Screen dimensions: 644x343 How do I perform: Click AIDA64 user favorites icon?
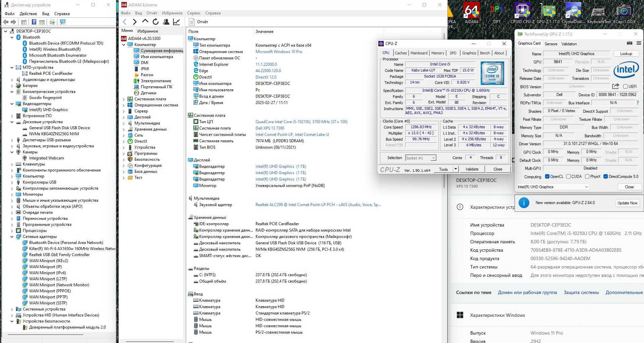click(166, 22)
